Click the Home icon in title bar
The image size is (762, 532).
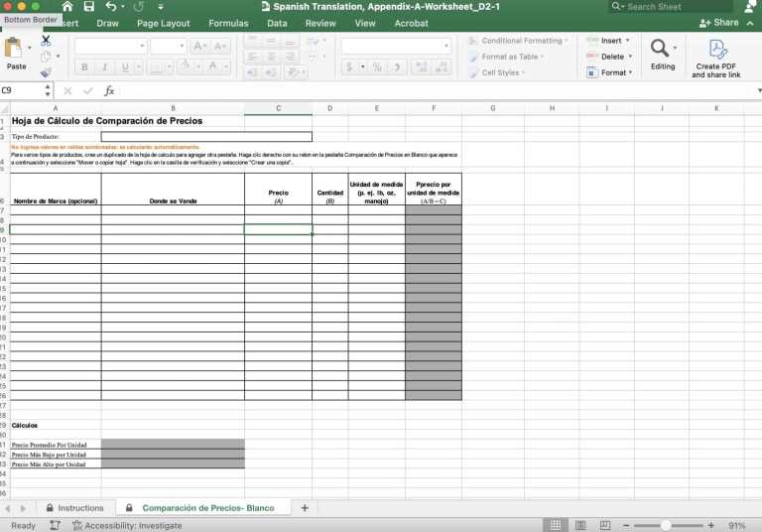[x=67, y=7]
